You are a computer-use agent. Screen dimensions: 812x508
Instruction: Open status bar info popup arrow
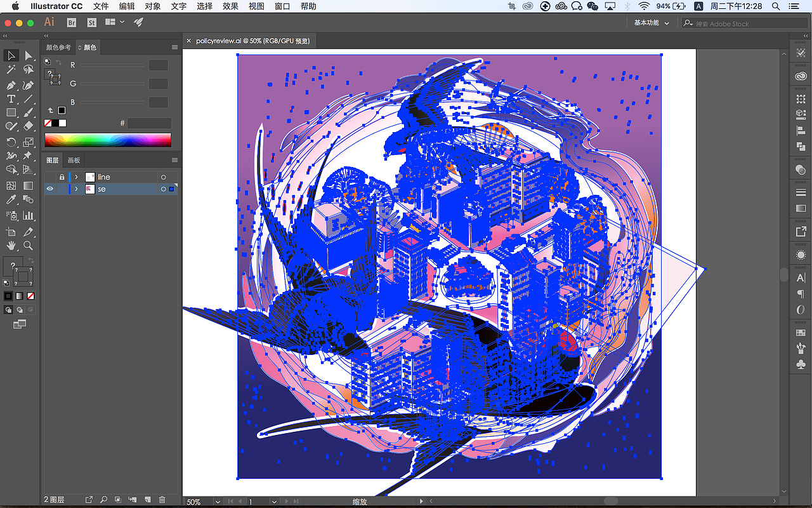tap(421, 502)
